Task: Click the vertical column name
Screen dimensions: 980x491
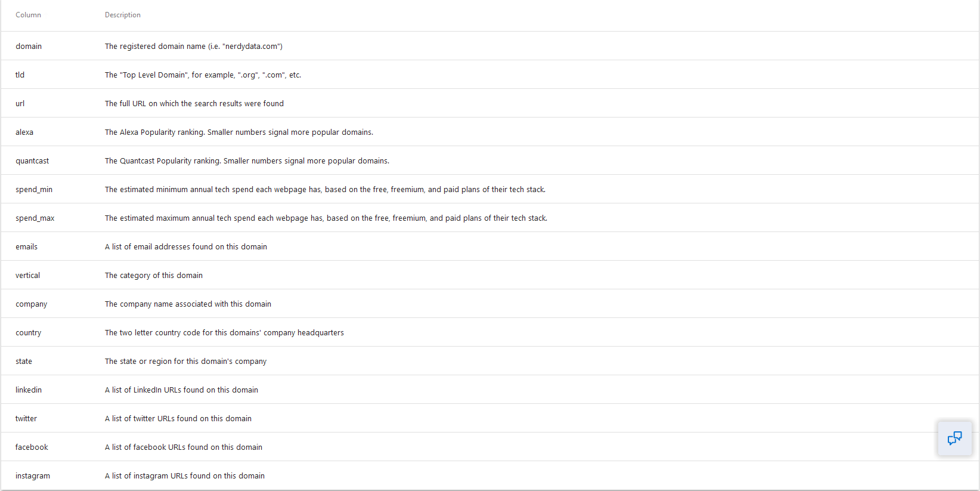Action: click(27, 275)
